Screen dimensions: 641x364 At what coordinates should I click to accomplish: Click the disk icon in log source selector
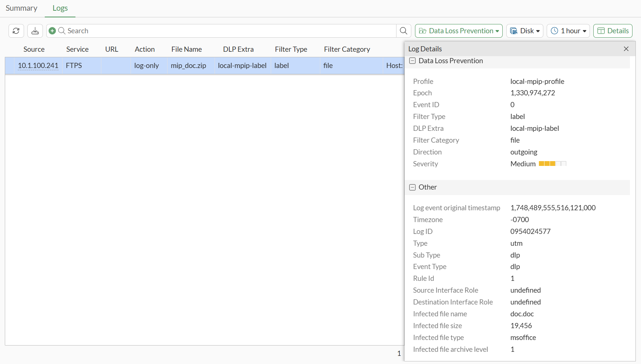(514, 31)
